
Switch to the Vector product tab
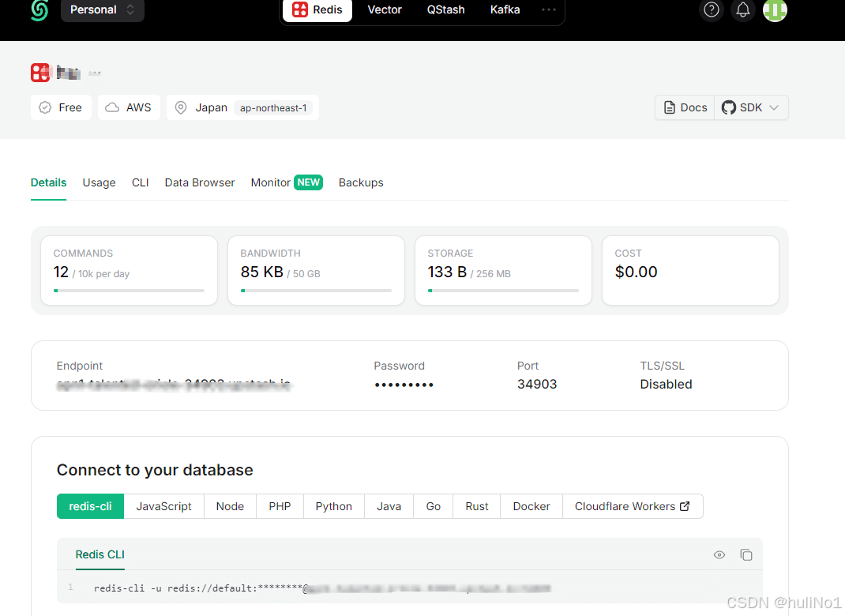pyautogui.click(x=385, y=9)
